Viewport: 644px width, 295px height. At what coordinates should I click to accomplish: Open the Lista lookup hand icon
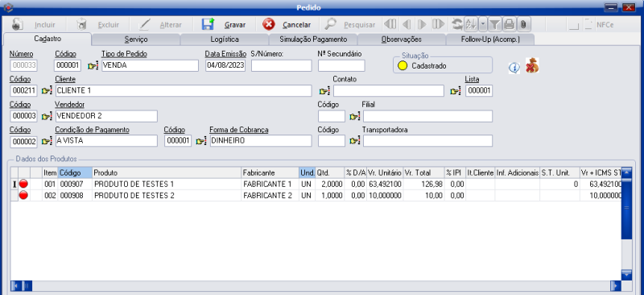[456, 91]
